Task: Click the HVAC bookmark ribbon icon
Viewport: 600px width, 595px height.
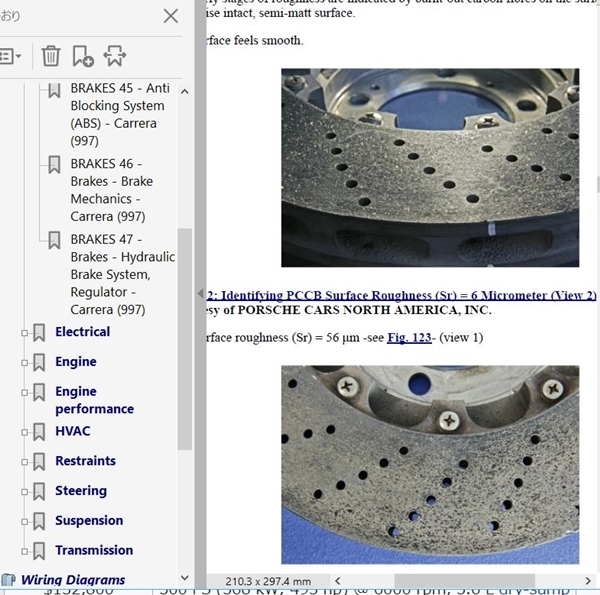Action: 39,432
